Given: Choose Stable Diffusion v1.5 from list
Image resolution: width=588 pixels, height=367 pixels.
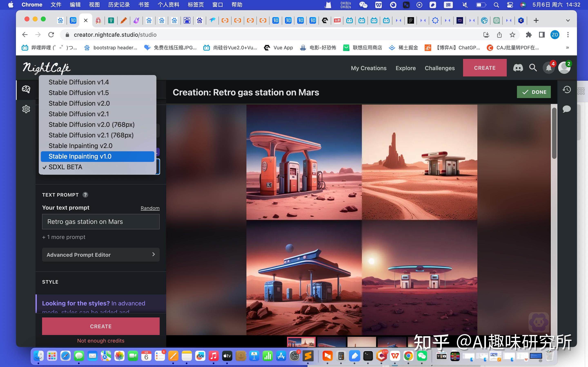Looking at the screenshot, I should (x=78, y=93).
